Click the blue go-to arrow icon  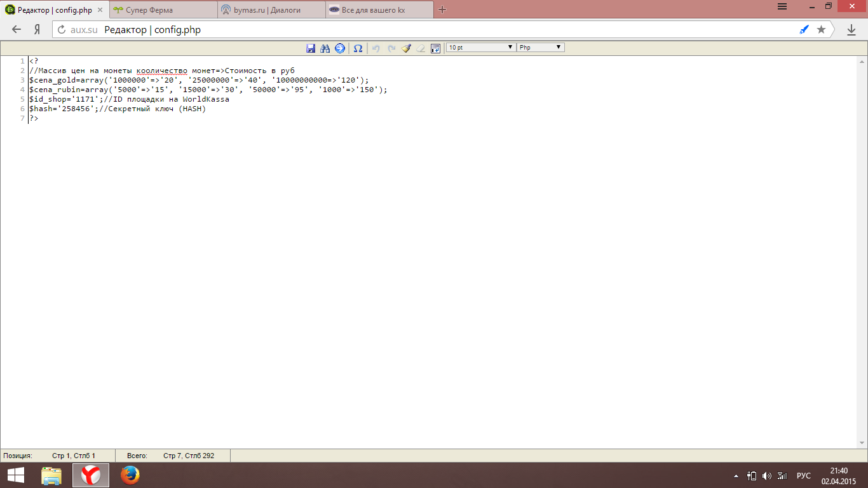pos(340,48)
